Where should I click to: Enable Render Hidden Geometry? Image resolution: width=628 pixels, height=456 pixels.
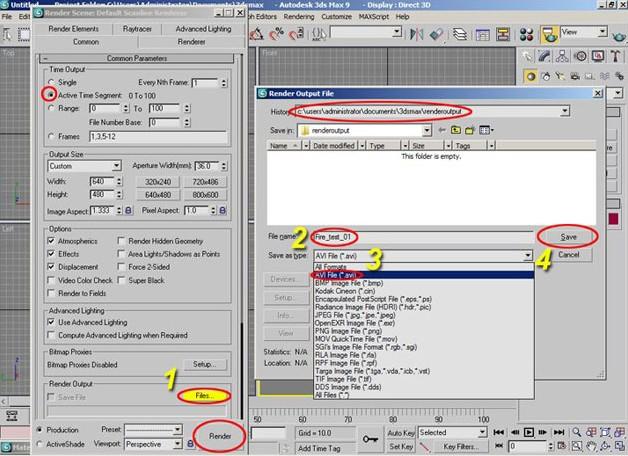(121, 241)
